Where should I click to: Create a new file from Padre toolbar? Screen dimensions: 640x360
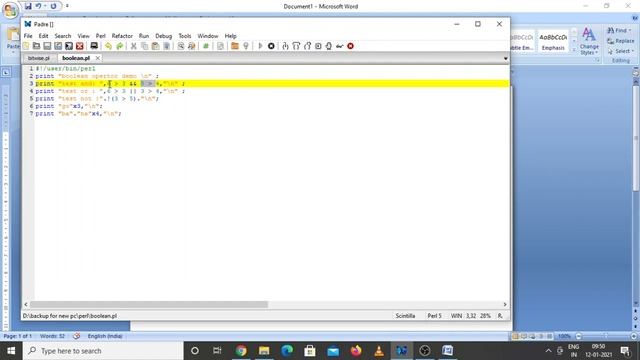[27, 46]
